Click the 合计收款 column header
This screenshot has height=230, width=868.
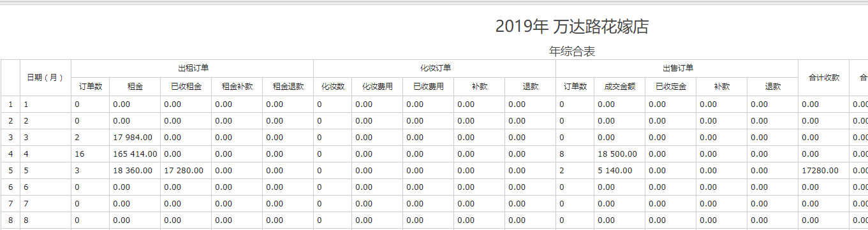pyautogui.click(x=824, y=78)
